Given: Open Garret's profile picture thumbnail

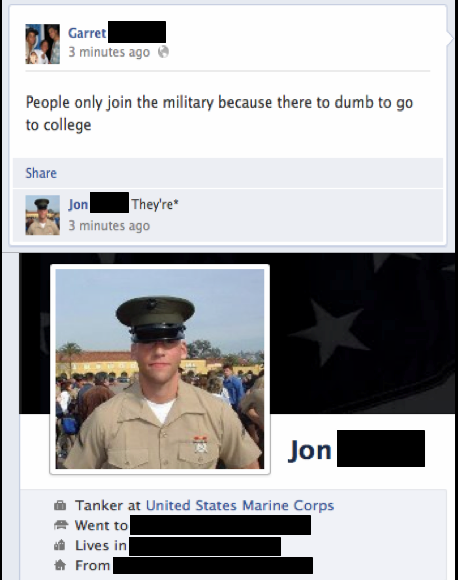Looking at the screenshot, I should (x=43, y=44).
